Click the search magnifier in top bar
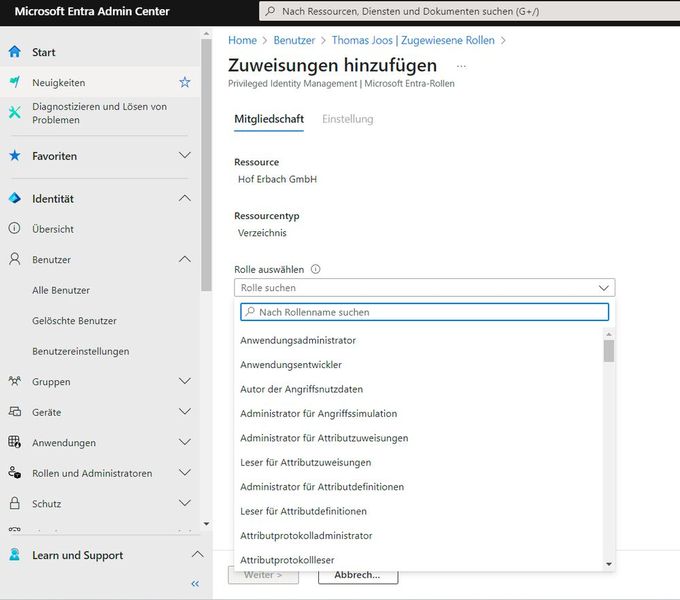The width and height of the screenshot is (680, 600). (270, 11)
